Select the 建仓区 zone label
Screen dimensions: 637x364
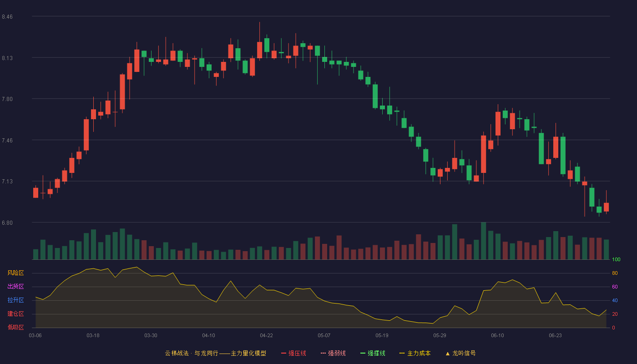(x=15, y=314)
